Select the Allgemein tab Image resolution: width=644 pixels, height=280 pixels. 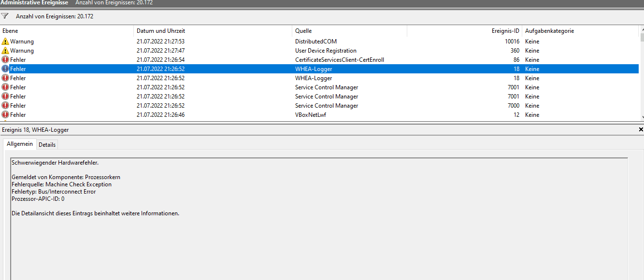point(20,144)
